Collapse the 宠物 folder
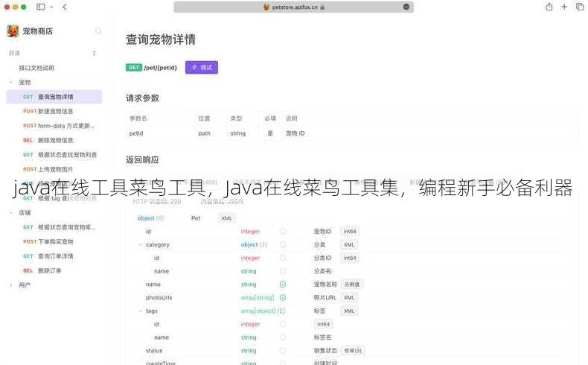Screen dimensions: 588x365 click(x=11, y=83)
